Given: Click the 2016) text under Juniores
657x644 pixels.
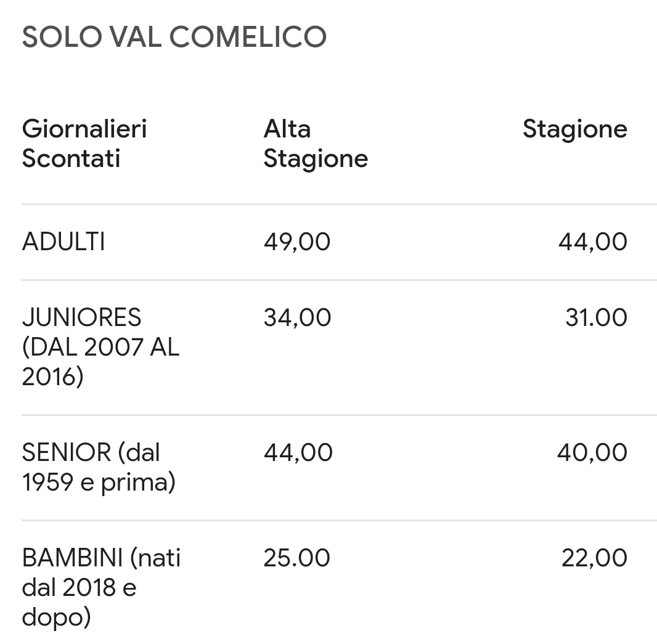Looking at the screenshot, I should [52, 377].
